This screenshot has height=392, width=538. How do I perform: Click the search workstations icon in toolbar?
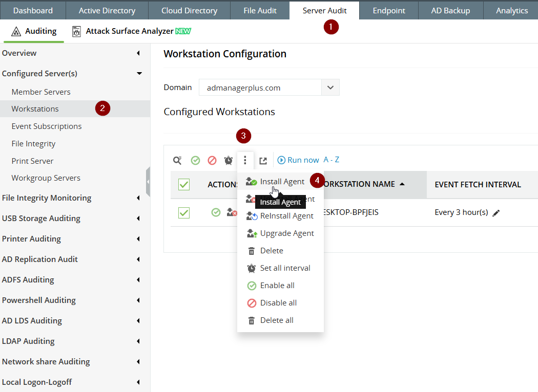[177, 161]
